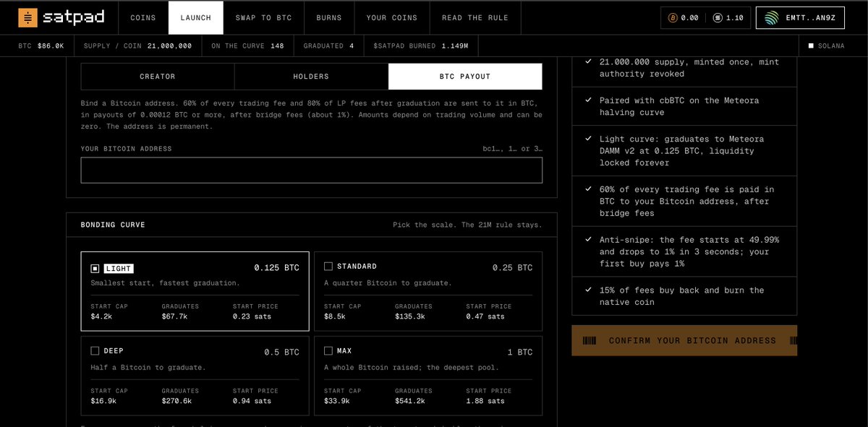868x427 pixels.
Task: Click the $33.9k start cap value
Action: tap(337, 401)
